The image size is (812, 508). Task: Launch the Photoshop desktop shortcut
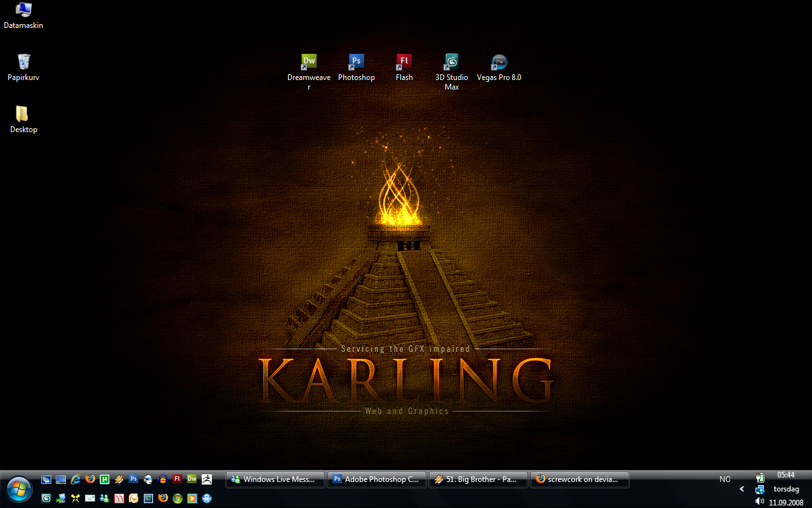click(x=356, y=68)
